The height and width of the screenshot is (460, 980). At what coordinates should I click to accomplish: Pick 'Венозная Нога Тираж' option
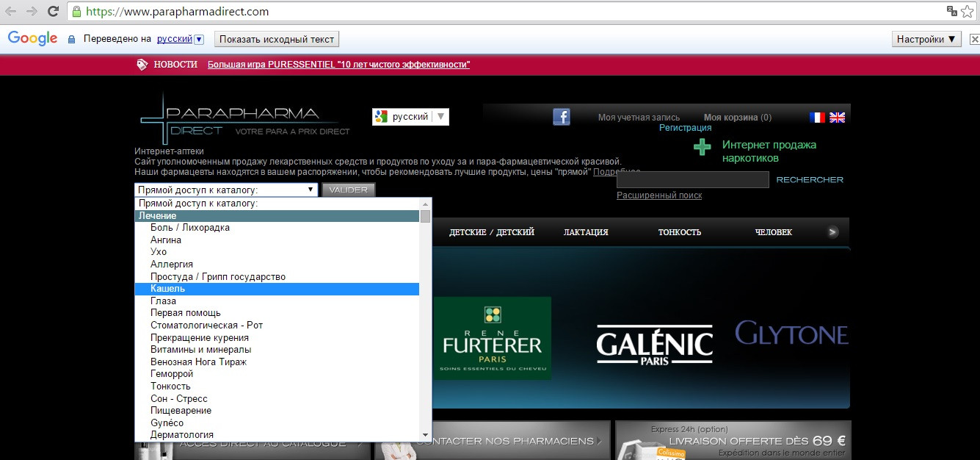277,362
